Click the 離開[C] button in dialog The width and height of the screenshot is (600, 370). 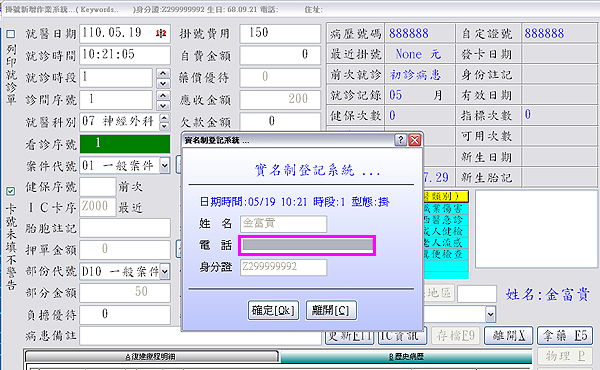(x=331, y=310)
